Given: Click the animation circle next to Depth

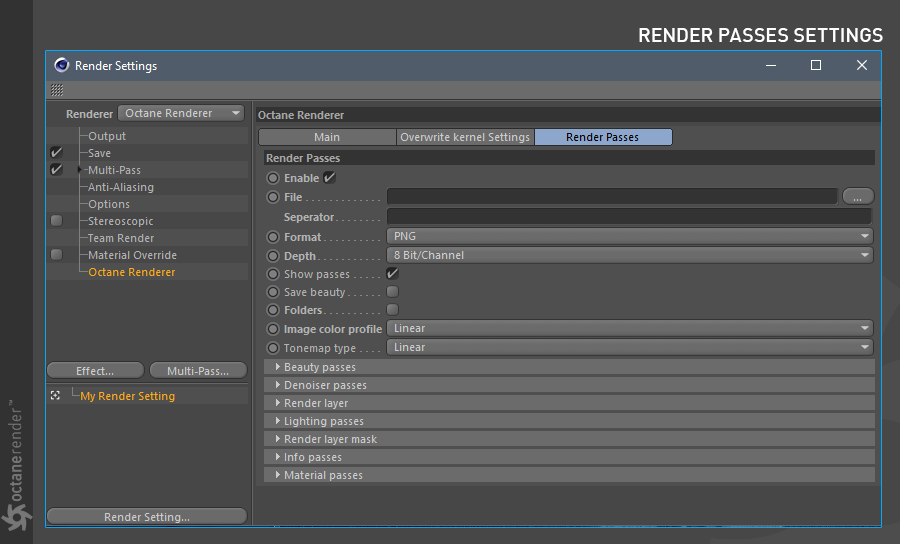Looking at the screenshot, I should point(273,256).
